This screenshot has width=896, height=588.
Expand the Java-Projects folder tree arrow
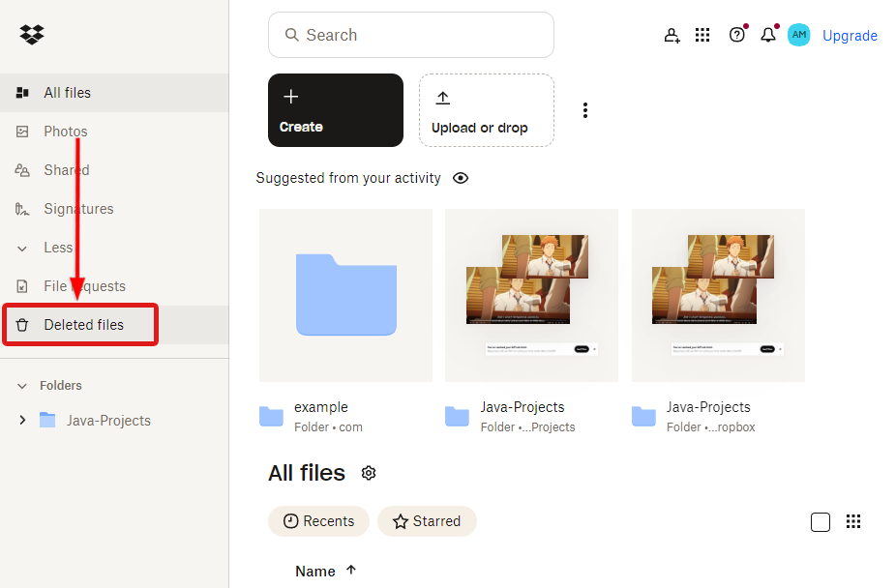22,420
